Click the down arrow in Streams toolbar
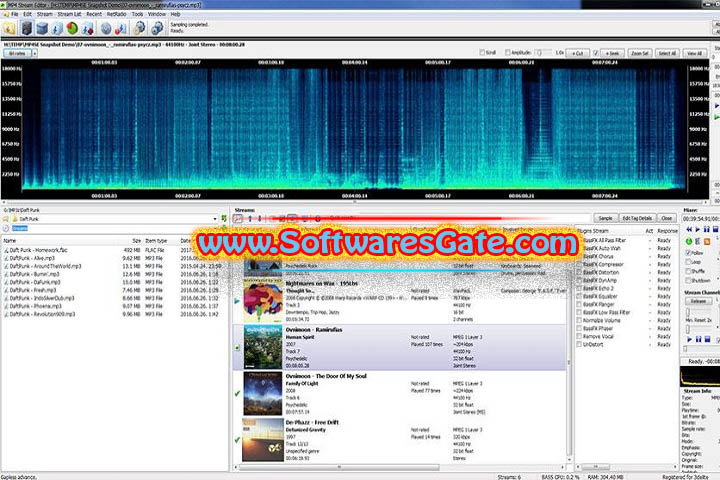 click(x=259, y=219)
